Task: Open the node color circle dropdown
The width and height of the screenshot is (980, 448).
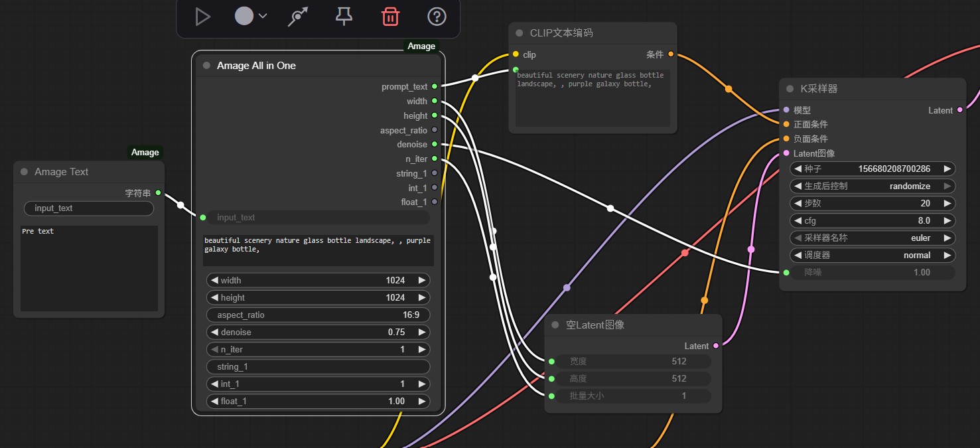Action: [251, 17]
